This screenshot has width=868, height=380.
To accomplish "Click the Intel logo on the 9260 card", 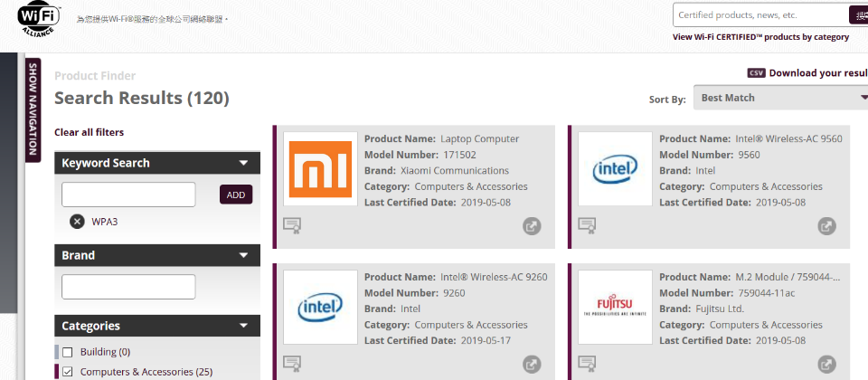I will tap(320, 307).
